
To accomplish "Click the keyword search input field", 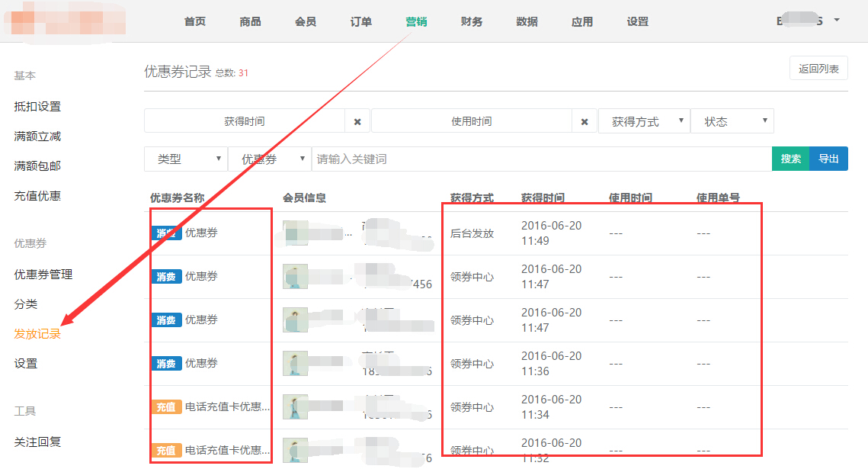I will [541, 159].
